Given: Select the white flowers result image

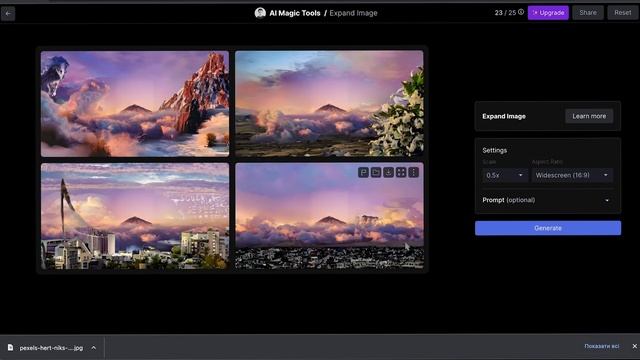Looking at the screenshot, I should [329, 104].
